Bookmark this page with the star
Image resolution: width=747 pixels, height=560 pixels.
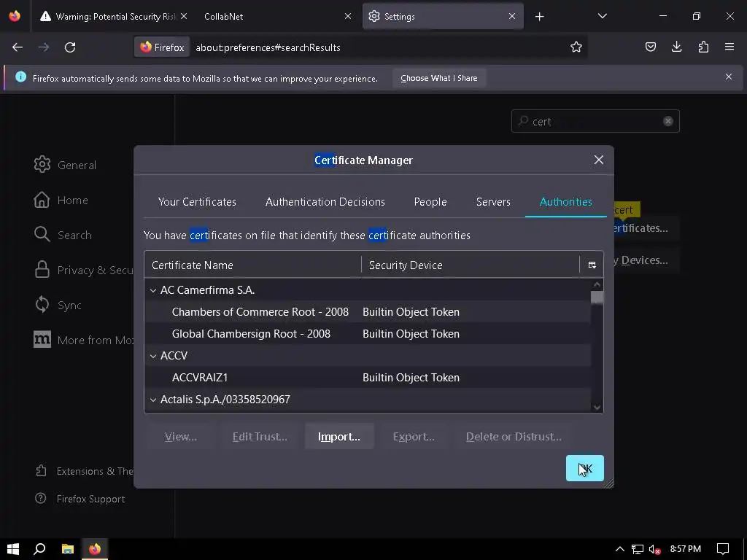(576, 47)
